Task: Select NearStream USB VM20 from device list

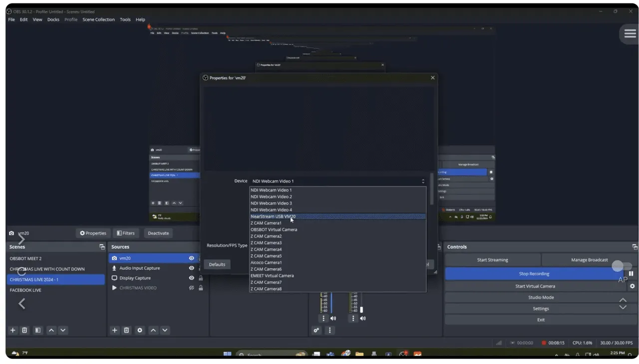Action: [x=273, y=216]
